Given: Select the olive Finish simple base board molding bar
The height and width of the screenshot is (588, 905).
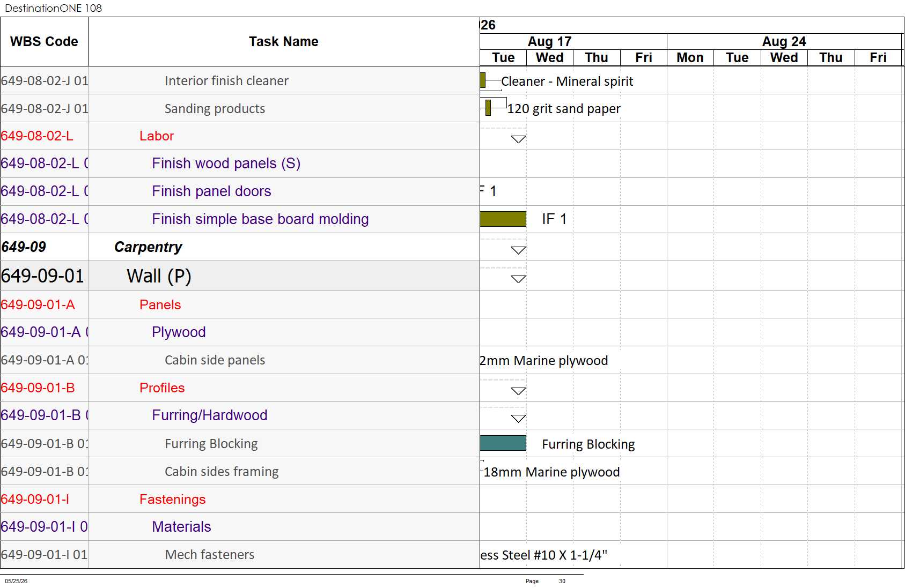Looking at the screenshot, I should pos(503,219).
